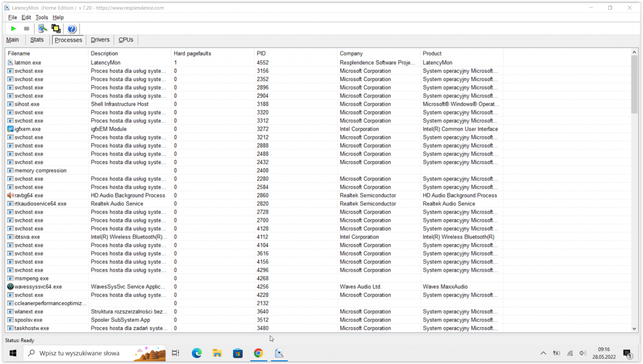Open Task View on the taskbar

point(175,353)
